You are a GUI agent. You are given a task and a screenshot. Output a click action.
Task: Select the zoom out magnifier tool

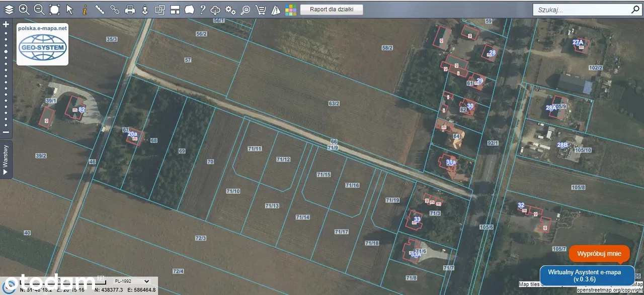pyautogui.click(x=39, y=9)
